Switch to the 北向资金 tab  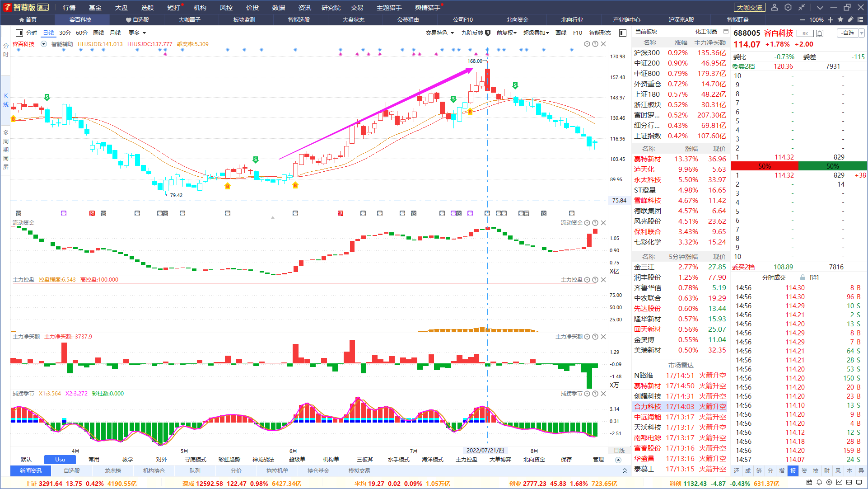point(518,20)
